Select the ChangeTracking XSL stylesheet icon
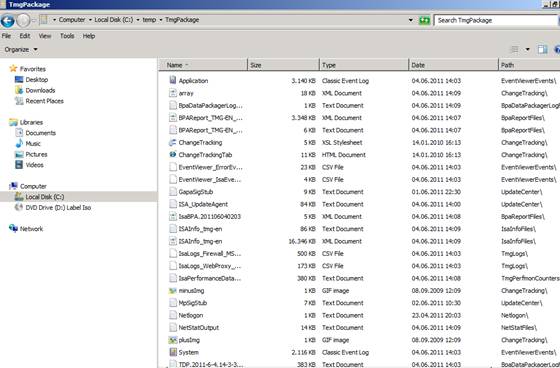Viewport: 560px width, 368px height. (173, 142)
